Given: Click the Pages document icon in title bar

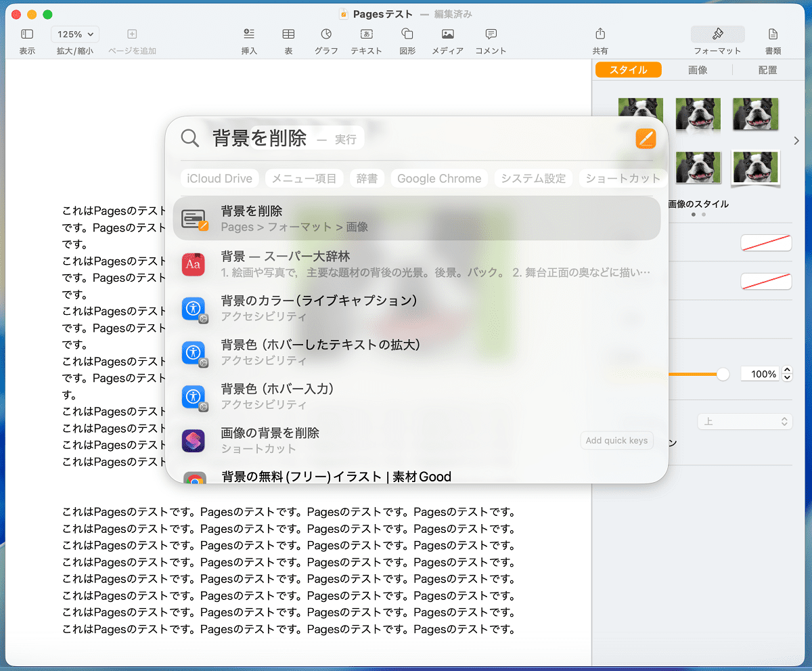Looking at the screenshot, I should 344,14.
